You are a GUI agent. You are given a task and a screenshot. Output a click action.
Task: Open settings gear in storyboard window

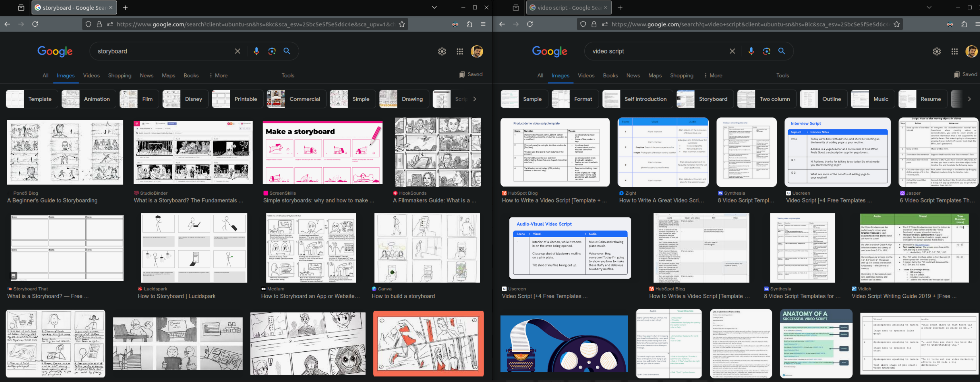[442, 51]
